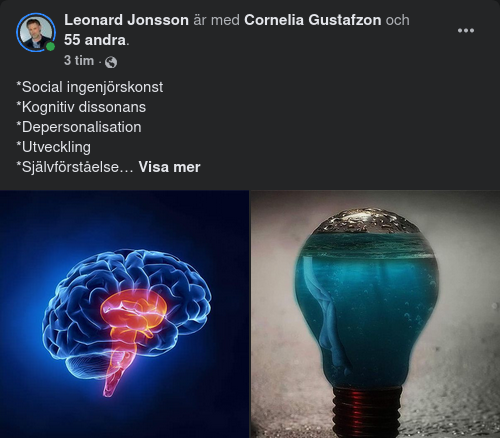Click the orange highlighted brain center

coord(133,313)
